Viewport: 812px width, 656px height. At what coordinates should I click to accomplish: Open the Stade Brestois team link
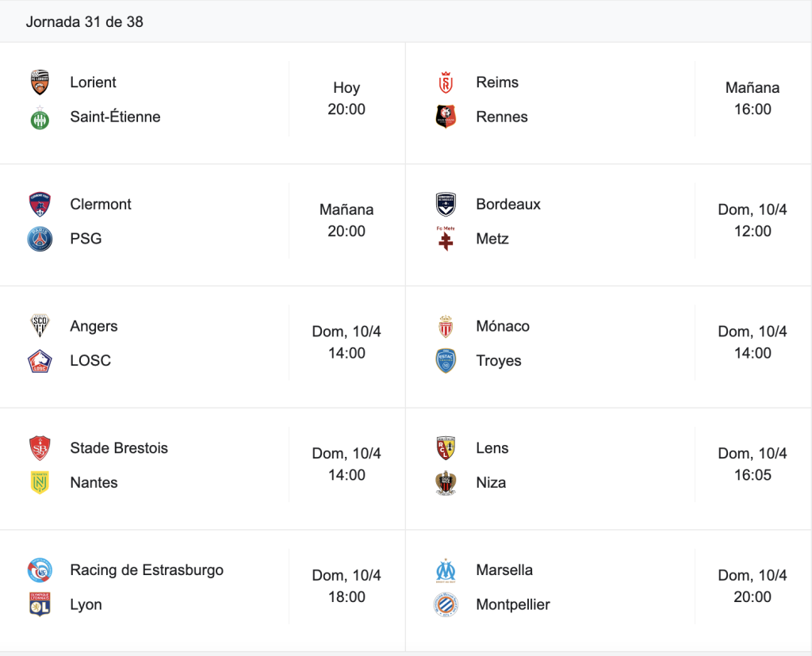pyautogui.click(x=119, y=448)
